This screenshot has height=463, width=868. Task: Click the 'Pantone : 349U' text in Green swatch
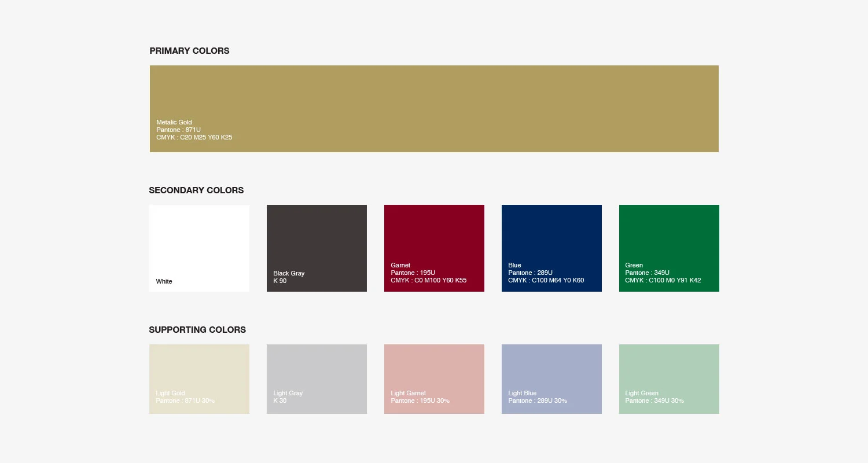click(648, 273)
